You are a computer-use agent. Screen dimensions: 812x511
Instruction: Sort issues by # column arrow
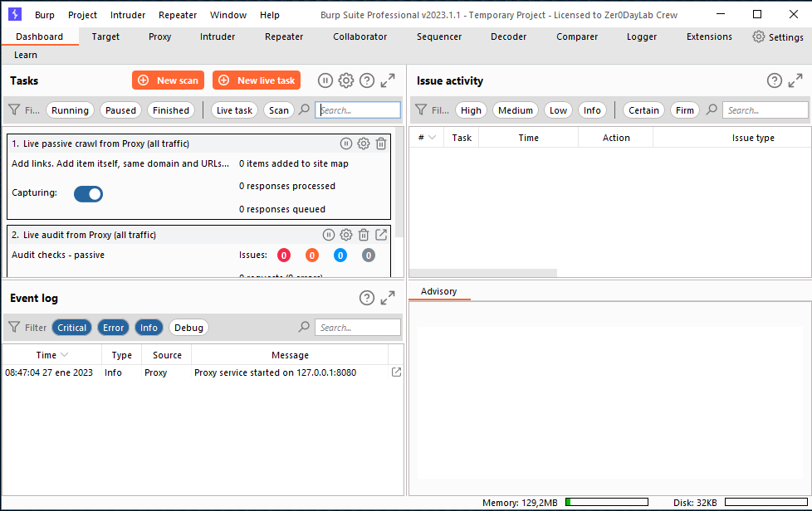[x=433, y=138]
